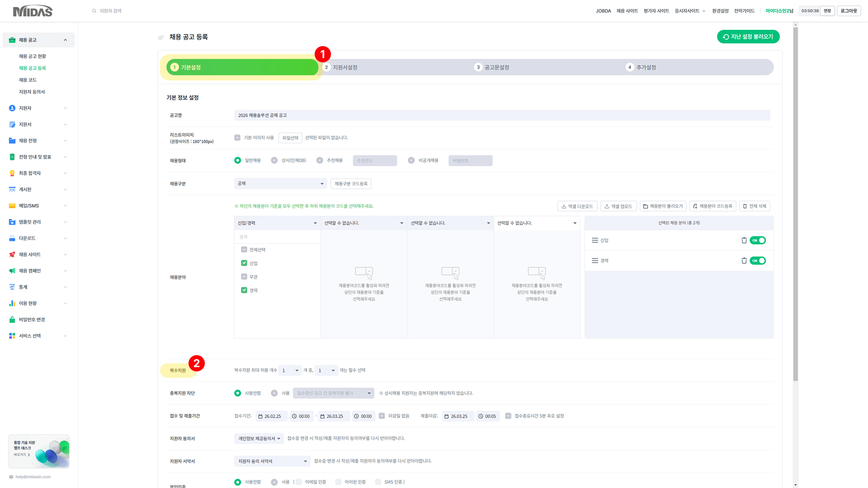Open the 채용 캠페인 megaphone icon menu
Image resolution: width=868 pixels, height=488 pixels.
point(12,271)
